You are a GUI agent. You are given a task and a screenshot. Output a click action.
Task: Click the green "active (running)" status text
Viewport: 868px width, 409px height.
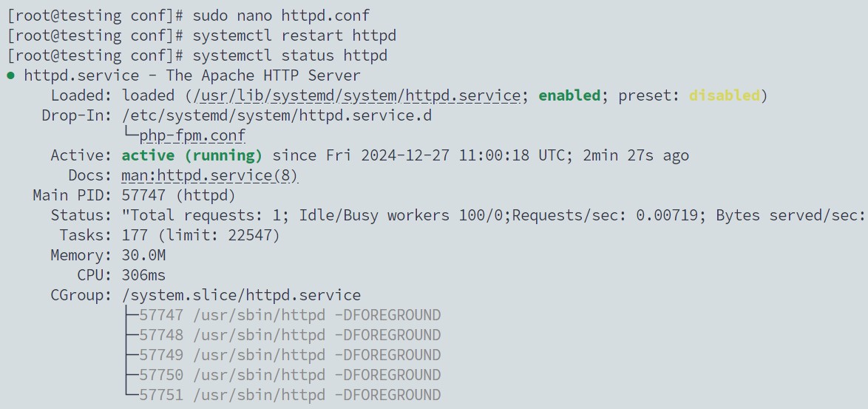point(191,155)
